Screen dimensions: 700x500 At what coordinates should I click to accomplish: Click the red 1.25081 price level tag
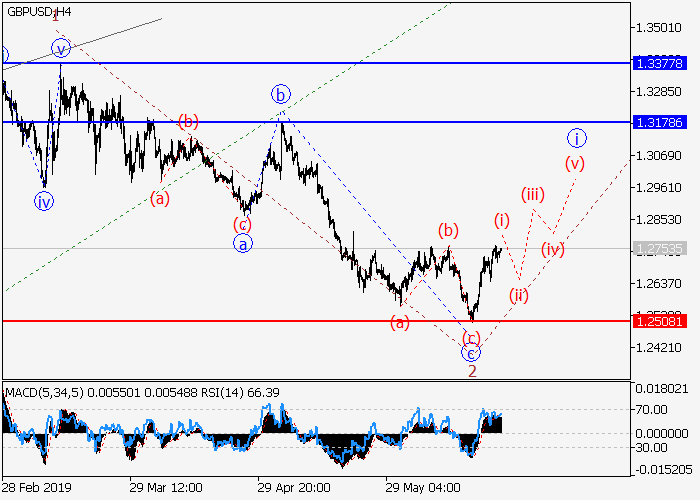click(x=658, y=321)
